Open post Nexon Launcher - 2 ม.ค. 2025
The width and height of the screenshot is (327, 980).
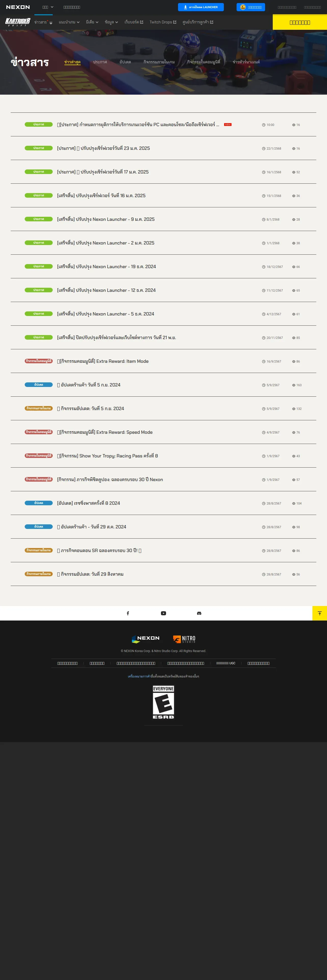click(106, 243)
